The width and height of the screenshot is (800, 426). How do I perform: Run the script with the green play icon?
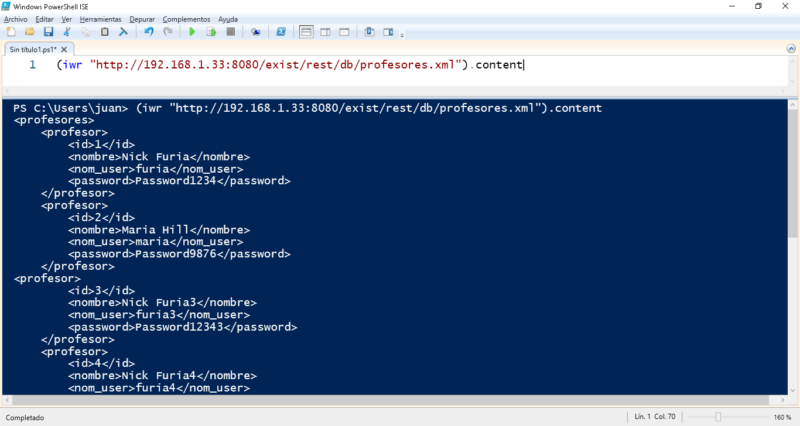pyautogui.click(x=192, y=32)
